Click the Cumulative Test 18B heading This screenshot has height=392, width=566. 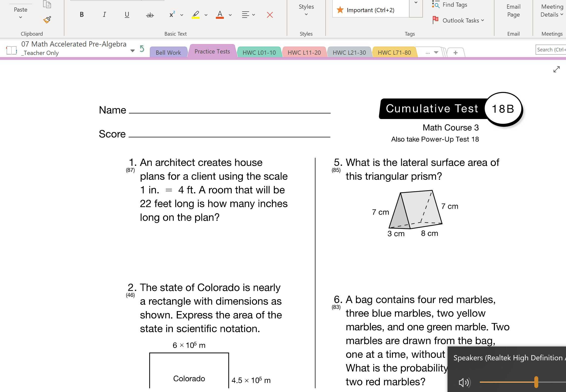[451, 109]
